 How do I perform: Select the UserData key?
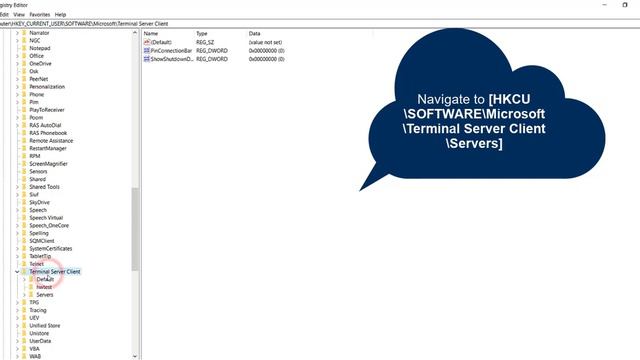(x=40, y=341)
